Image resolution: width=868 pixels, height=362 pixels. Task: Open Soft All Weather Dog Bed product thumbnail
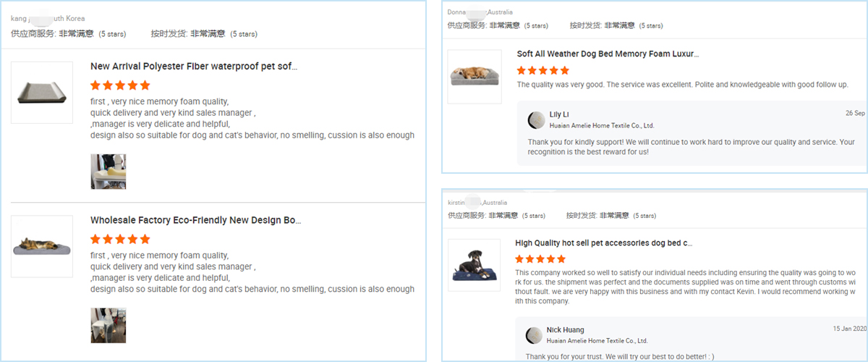[475, 76]
